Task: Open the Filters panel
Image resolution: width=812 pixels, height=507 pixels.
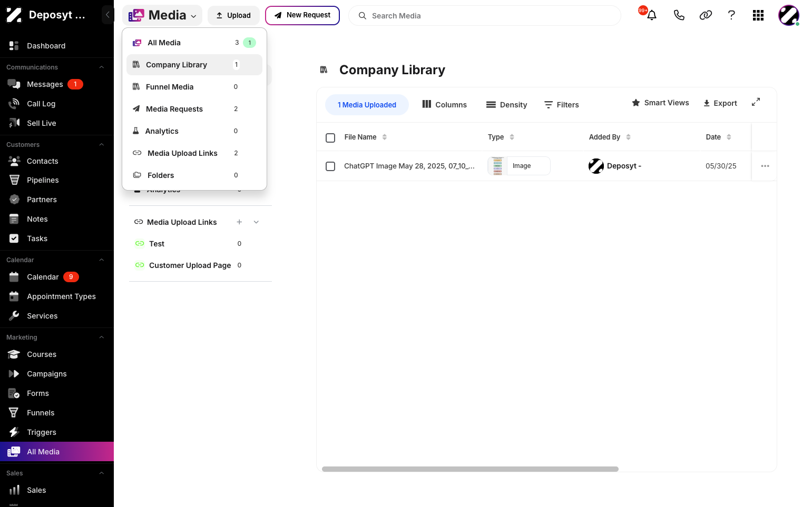Action: 562,104
